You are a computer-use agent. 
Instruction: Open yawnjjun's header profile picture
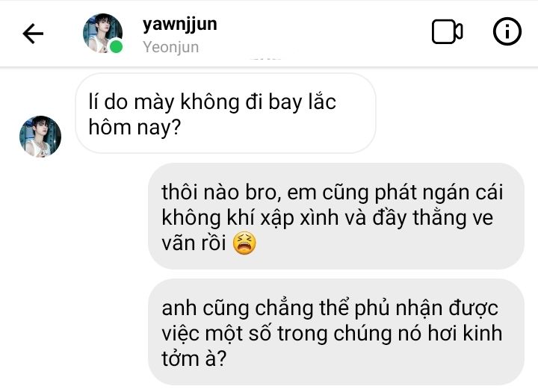[x=102, y=34]
